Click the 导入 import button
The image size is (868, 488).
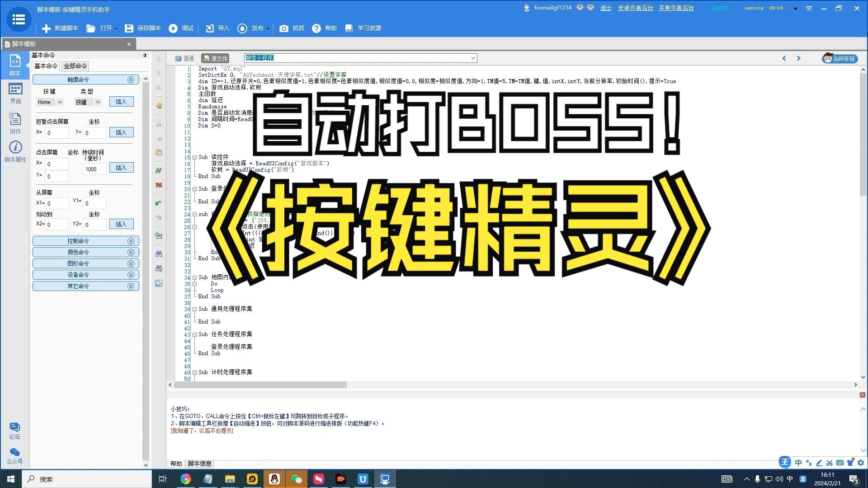click(217, 28)
